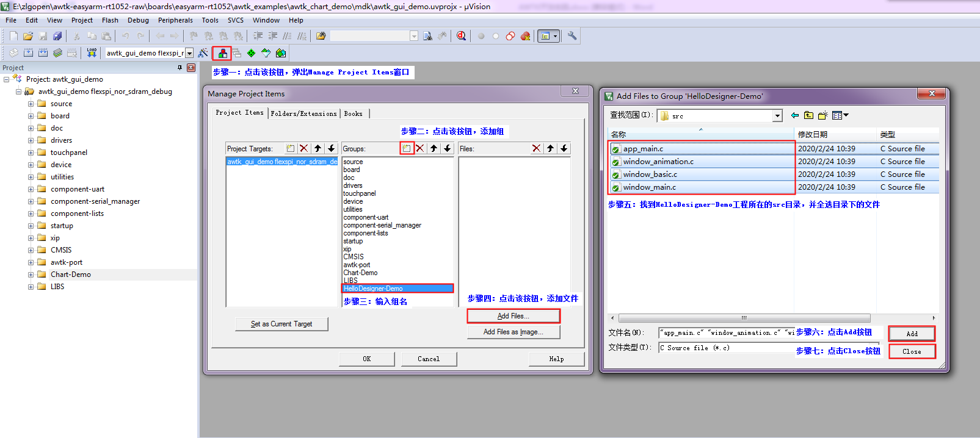Click the new group icon beside Groups
980x438 pixels.
coord(407,148)
